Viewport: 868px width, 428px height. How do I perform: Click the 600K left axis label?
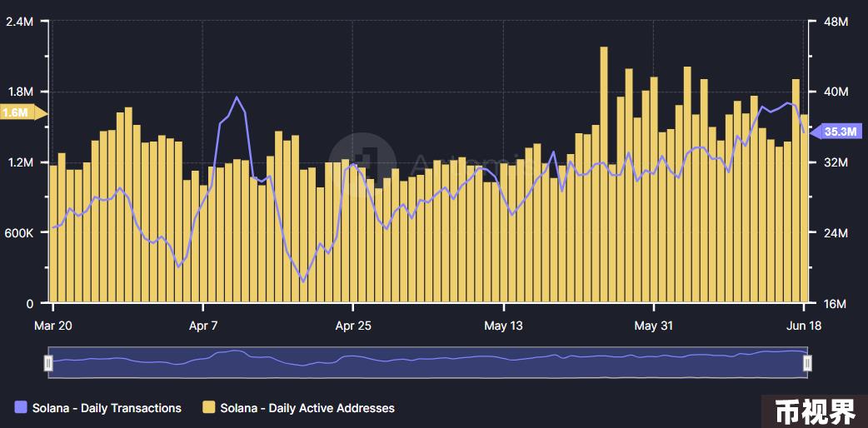point(19,232)
